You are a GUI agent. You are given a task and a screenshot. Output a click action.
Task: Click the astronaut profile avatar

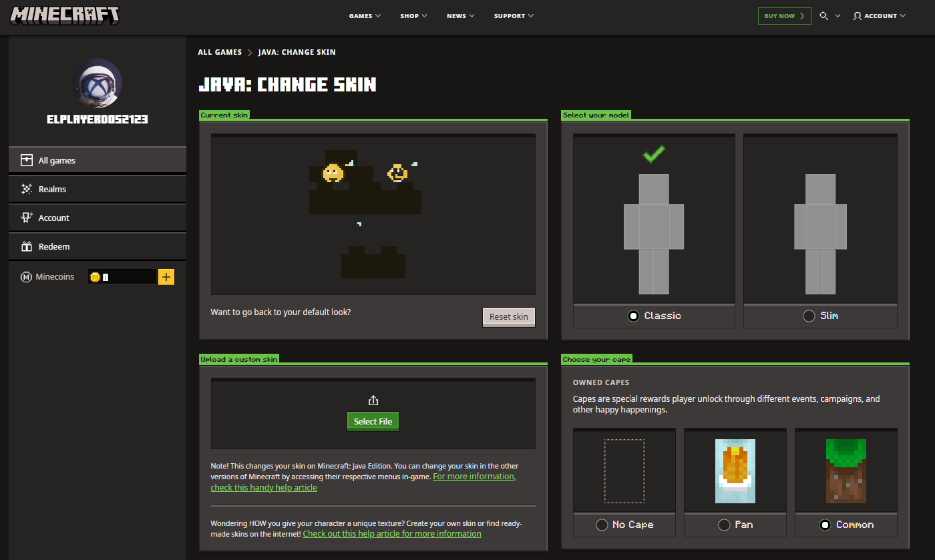coord(97,82)
